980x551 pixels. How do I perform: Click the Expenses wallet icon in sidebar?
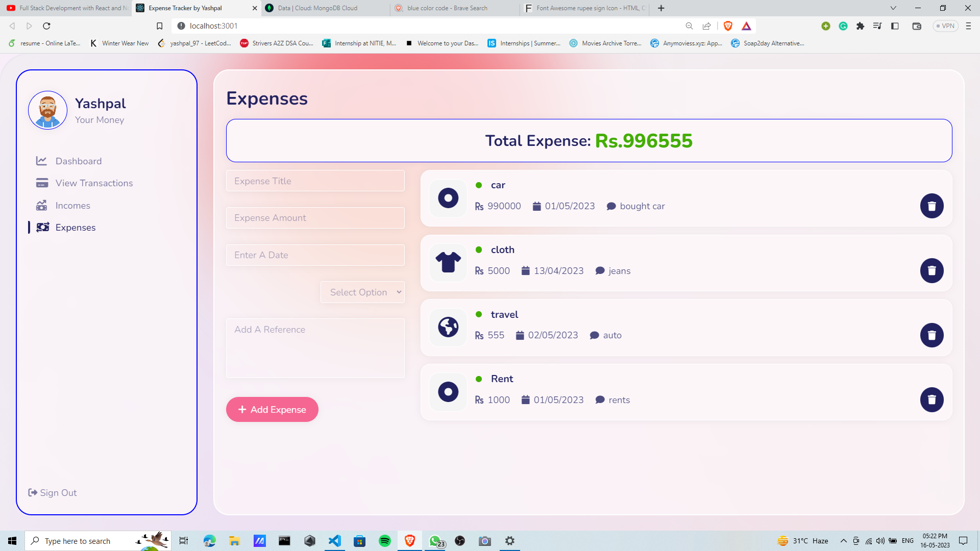[43, 227]
